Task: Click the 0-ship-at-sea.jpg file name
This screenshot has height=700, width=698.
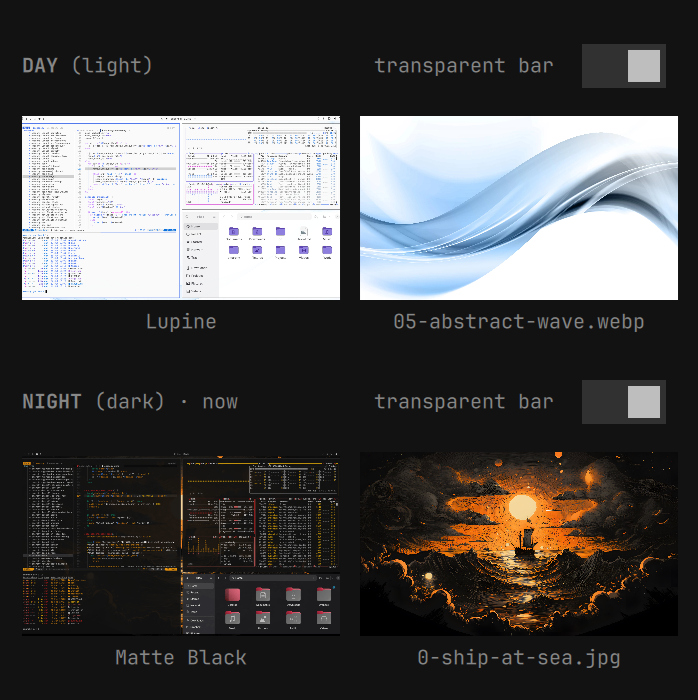Action: 519,658
